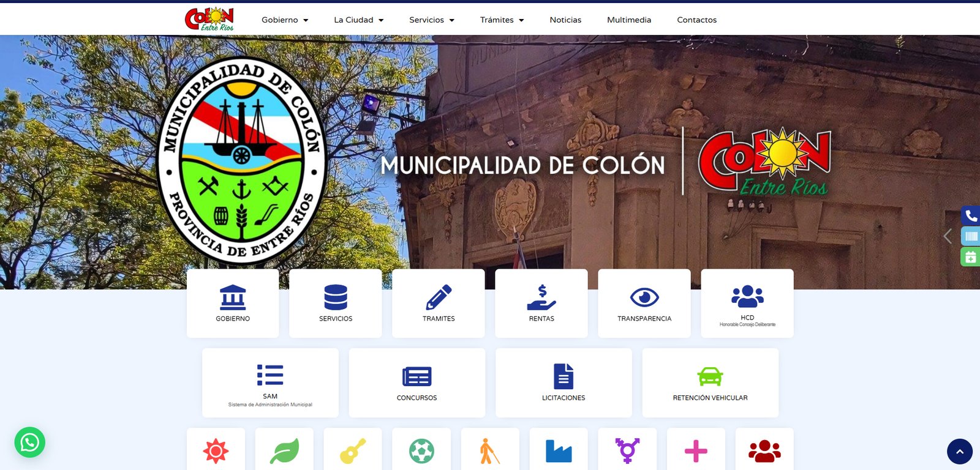Open the Licitaciones document tile
Screen dimensions: 980x470
[563, 382]
